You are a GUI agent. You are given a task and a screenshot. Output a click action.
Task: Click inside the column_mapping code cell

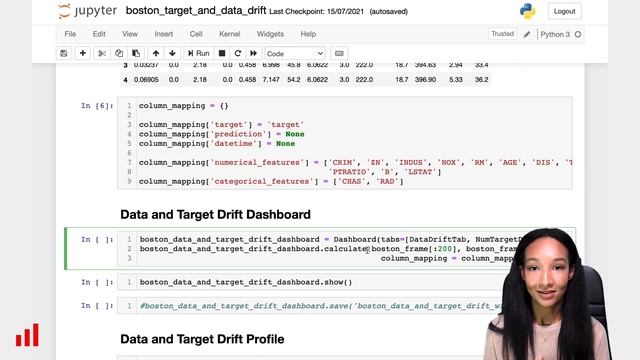coord(345,143)
